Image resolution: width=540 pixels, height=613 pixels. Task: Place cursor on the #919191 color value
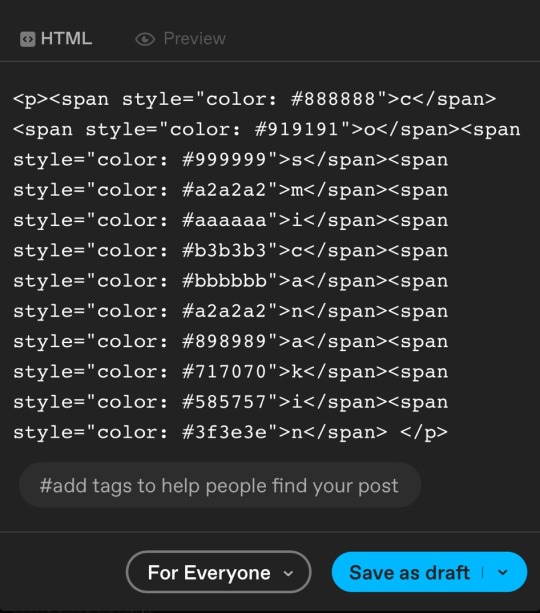pyautogui.click(x=297, y=129)
